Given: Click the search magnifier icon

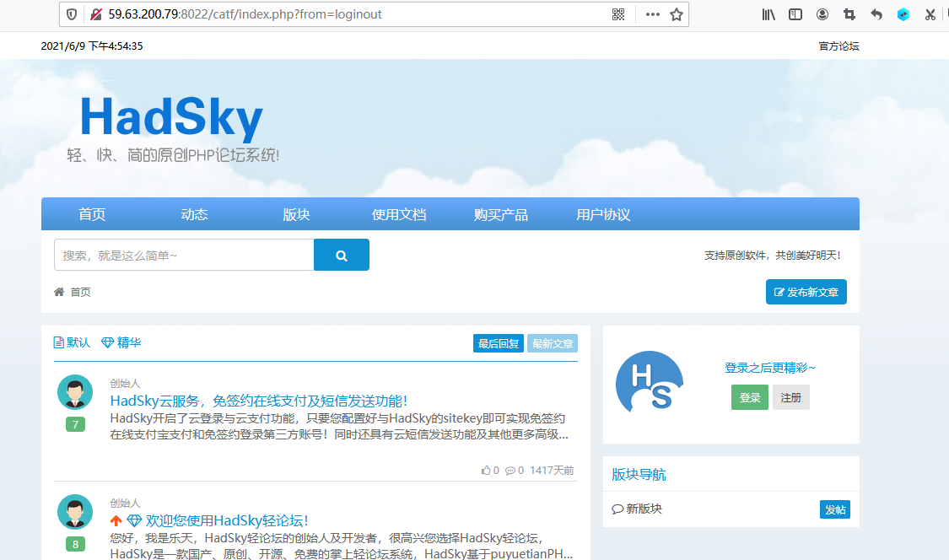Looking at the screenshot, I should [x=341, y=254].
